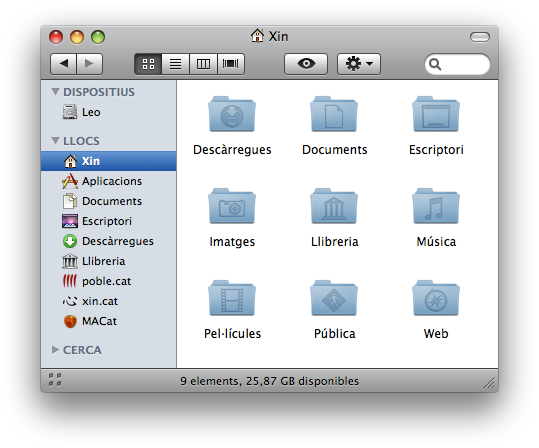
Task: Click the house icon in title bar
Action: [x=257, y=35]
